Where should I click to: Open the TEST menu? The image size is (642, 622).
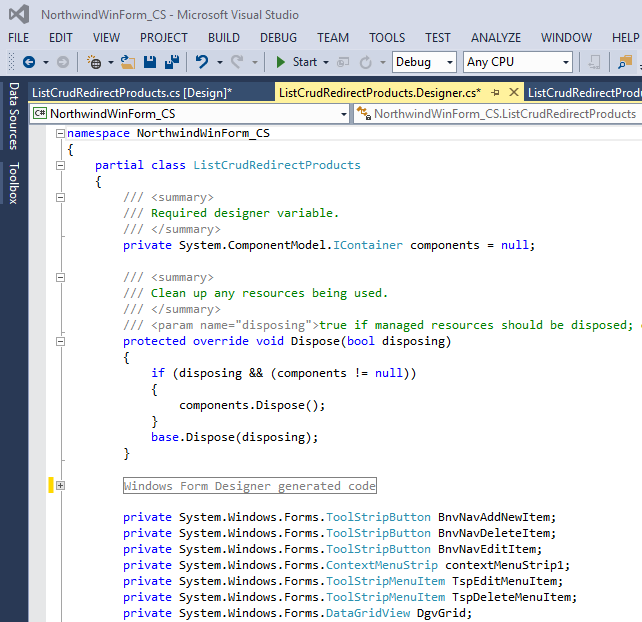point(437,38)
